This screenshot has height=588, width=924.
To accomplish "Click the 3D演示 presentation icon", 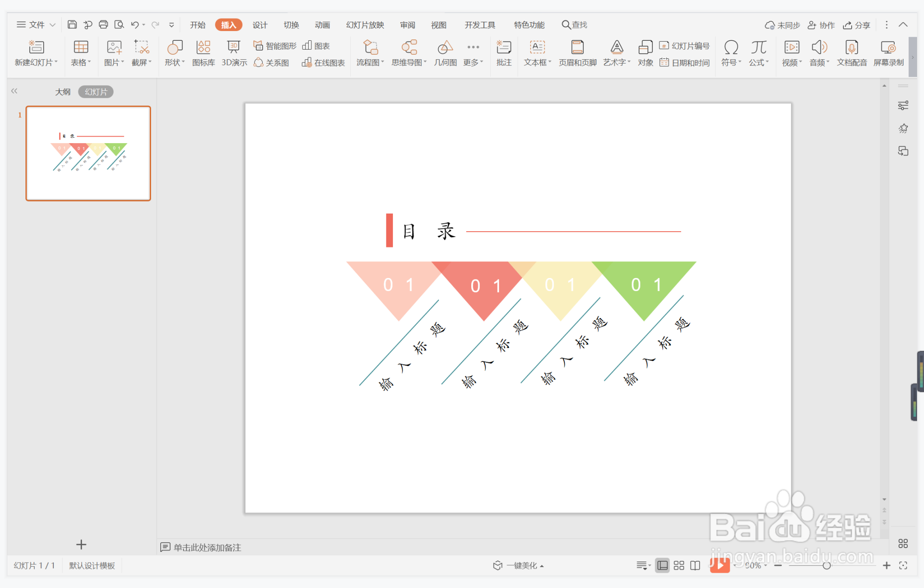I will [234, 53].
